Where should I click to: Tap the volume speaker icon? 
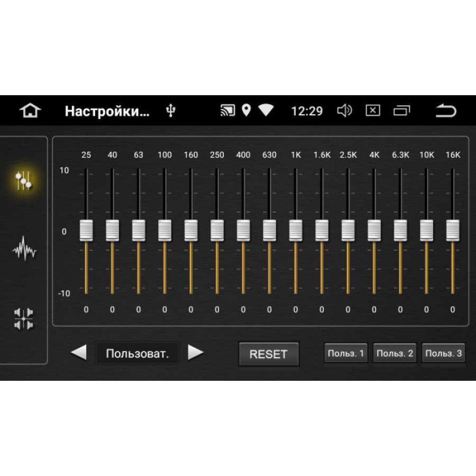tap(345, 110)
